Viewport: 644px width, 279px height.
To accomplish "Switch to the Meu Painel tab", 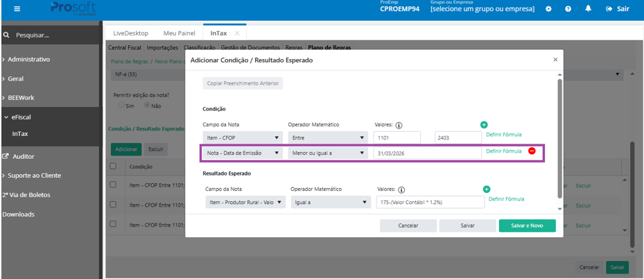I will [x=179, y=33].
